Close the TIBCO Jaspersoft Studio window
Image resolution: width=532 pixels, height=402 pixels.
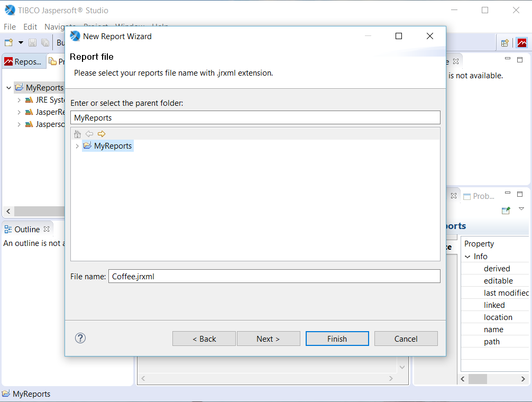pyautogui.click(x=516, y=10)
